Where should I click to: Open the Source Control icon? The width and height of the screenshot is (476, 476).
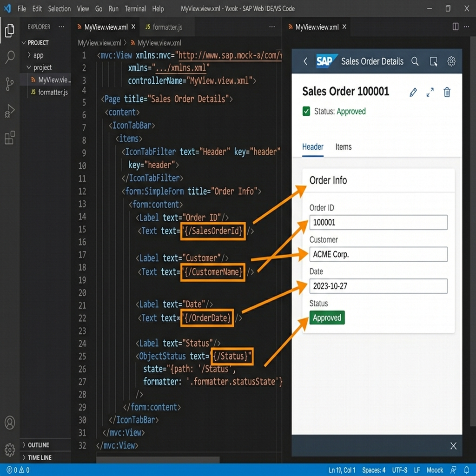10,84
